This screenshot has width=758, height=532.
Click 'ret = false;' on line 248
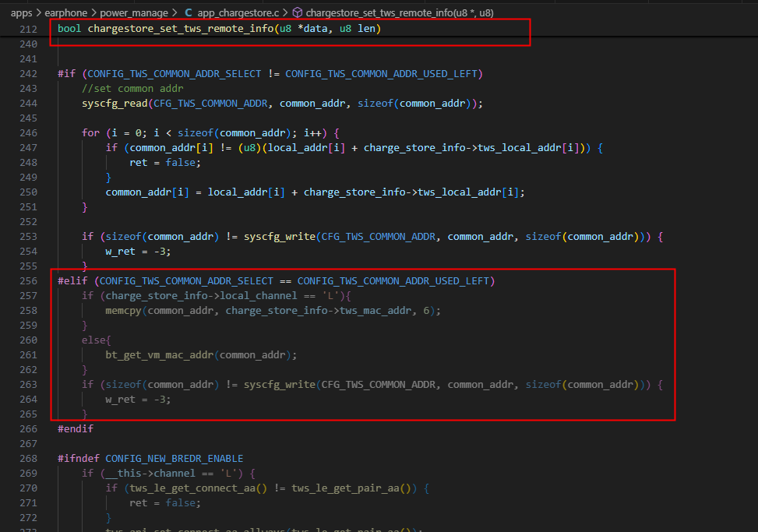pos(165,162)
